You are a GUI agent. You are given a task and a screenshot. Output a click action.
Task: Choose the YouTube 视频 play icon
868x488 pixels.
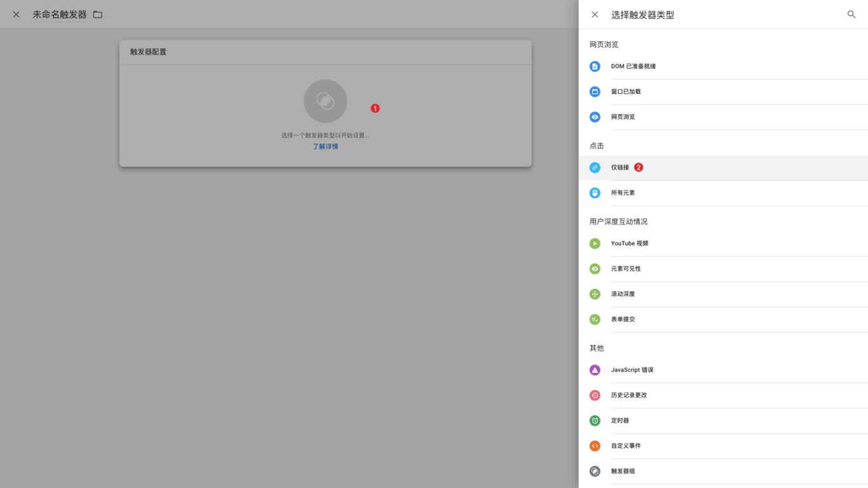[x=595, y=243]
